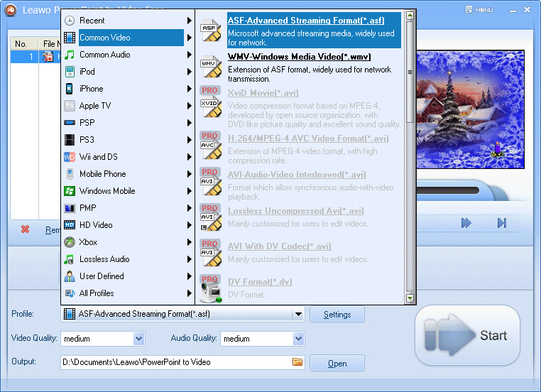Click the PMP player icon

(x=70, y=208)
